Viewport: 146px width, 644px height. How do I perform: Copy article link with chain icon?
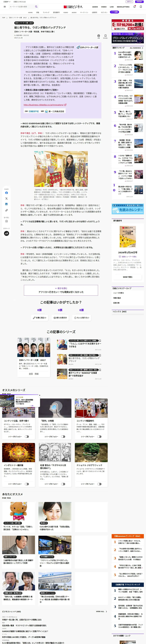click(7, 210)
